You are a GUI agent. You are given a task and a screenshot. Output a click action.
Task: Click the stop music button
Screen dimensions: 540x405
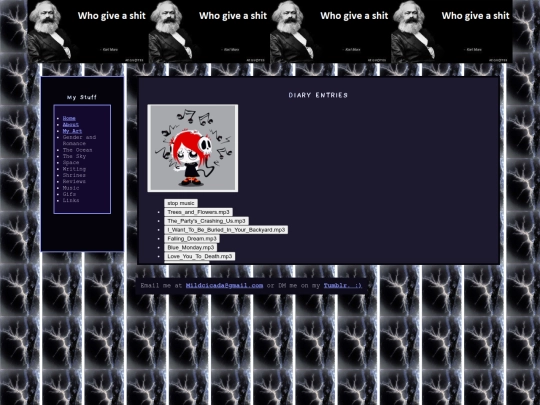click(181, 203)
